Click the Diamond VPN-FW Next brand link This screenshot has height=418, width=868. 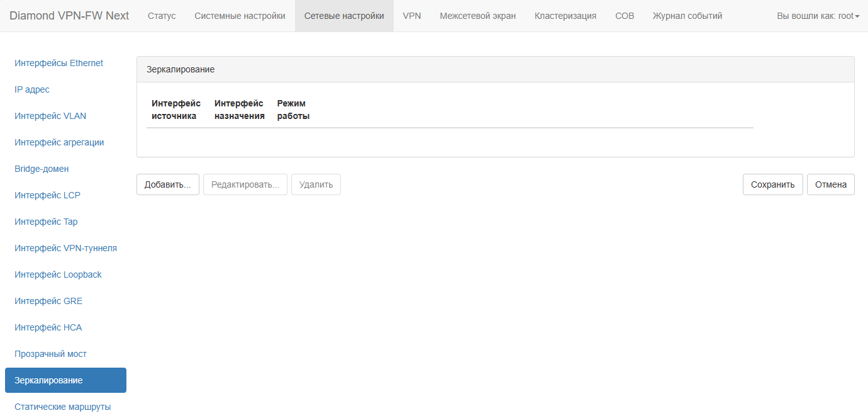[x=69, y=16]
